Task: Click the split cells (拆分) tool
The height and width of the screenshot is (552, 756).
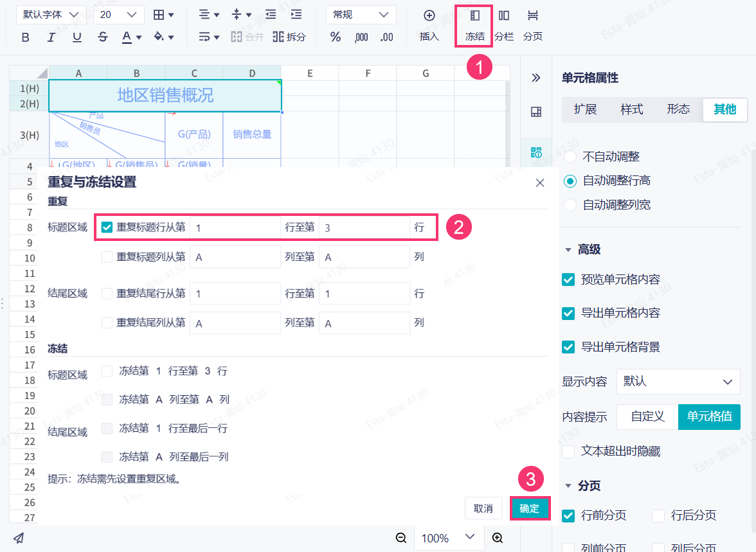Action: pyautogui.click(x=289, y=37)
